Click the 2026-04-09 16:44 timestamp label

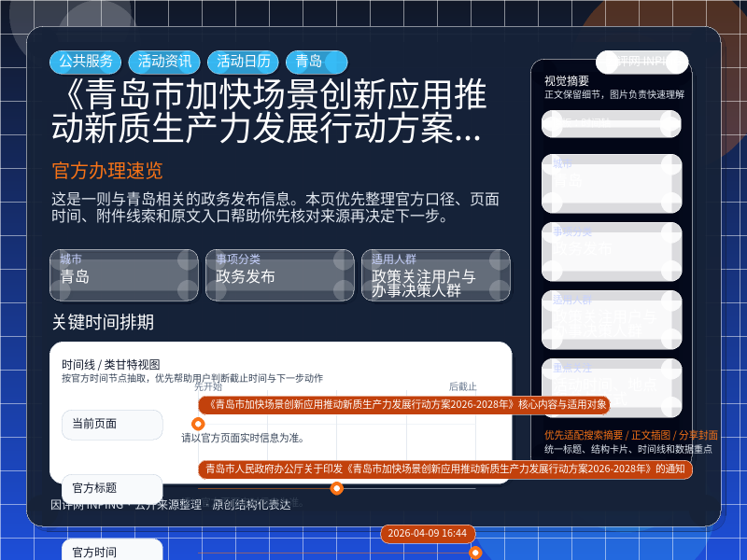(427, 533)
